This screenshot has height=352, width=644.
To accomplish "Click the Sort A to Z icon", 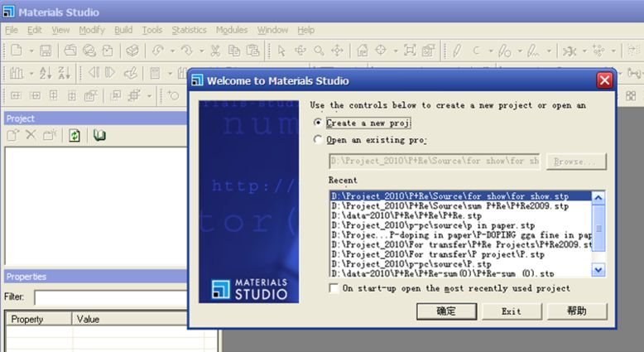I will point(46,74).
